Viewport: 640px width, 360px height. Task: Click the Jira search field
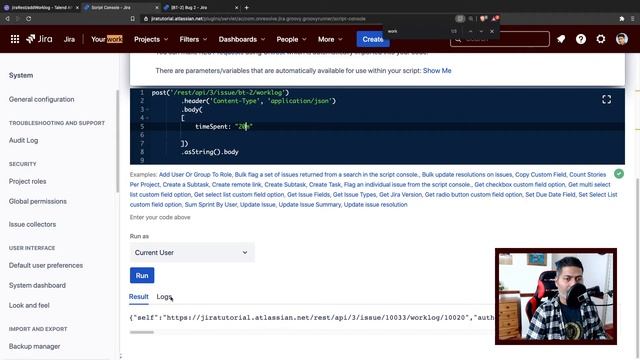pos(500,39)
